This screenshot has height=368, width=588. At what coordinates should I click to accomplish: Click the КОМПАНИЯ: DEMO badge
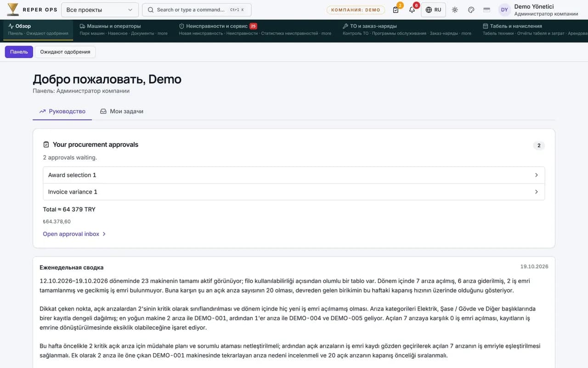[356, 10]
